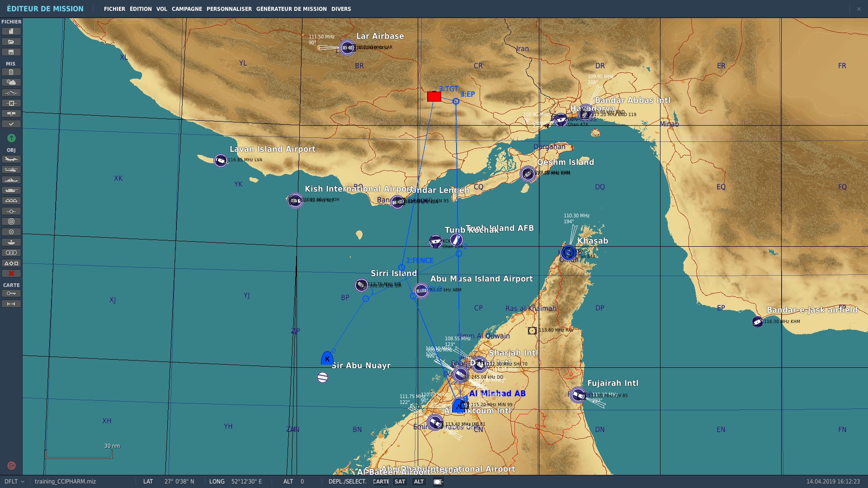The height and width of the screenshot is (488, 868).
Task: Open the CAMPAGNE menu
Action: coord(187,9)
